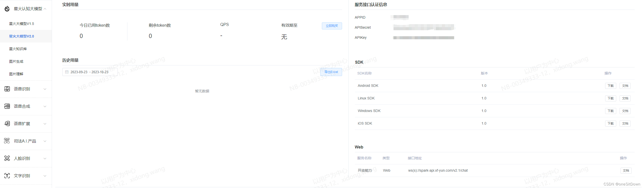The image size is (644, 188).
Task: Click the 2023-09-23 - 2023-10-23 date range field
Action: (90, 72)
